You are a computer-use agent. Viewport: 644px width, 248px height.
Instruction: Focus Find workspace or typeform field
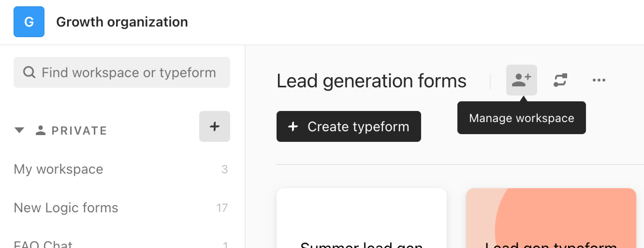pyautogui.click(x=122, y=72)
